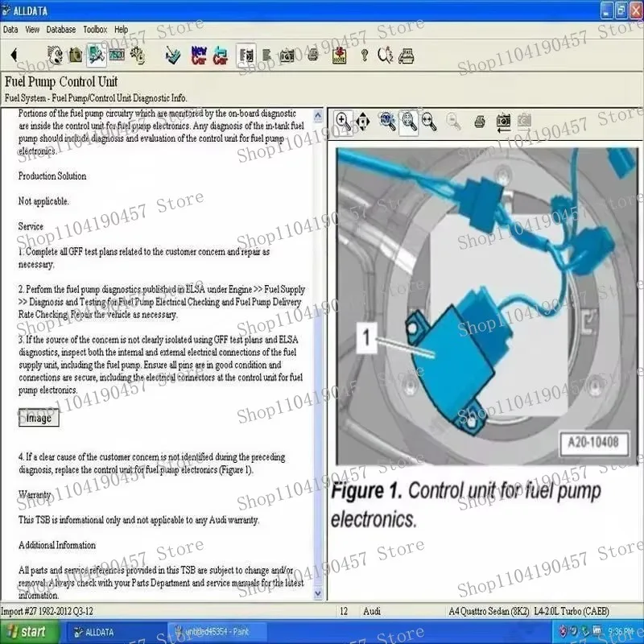Image resolution: width=644 pixels, height=644 pixels.
Task: Click the year '12' in status bar
Action: (344, 611)
